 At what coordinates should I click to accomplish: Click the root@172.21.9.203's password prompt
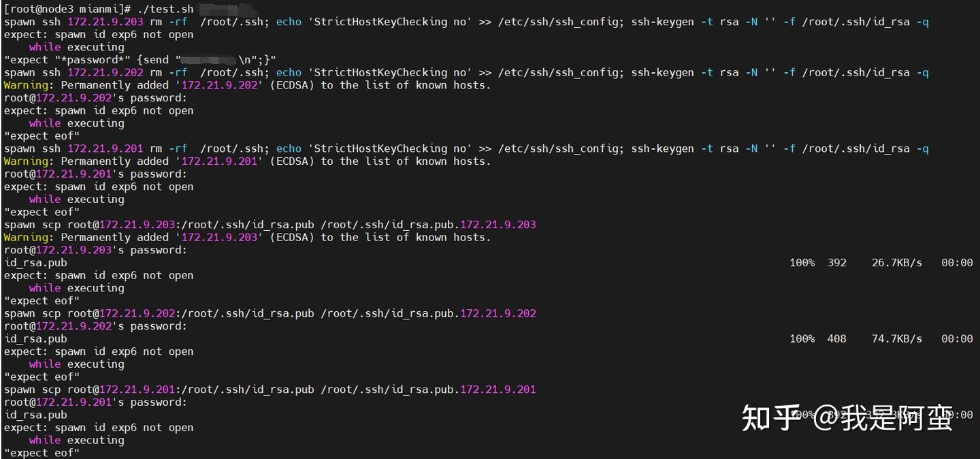pyautogui.click(x=95, y=251)
